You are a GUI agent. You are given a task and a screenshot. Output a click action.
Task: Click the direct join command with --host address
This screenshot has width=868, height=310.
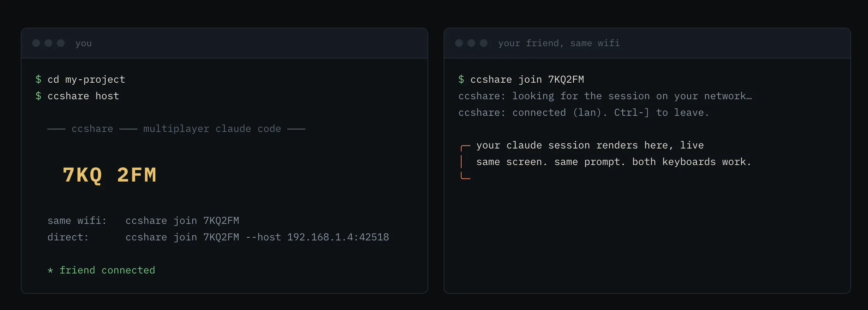point(257,237)
